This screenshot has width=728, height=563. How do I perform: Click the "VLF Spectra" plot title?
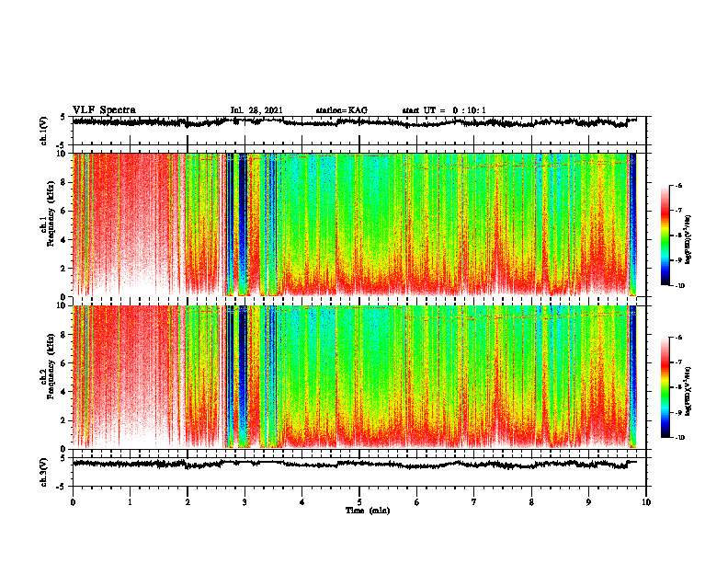(104, 110)
